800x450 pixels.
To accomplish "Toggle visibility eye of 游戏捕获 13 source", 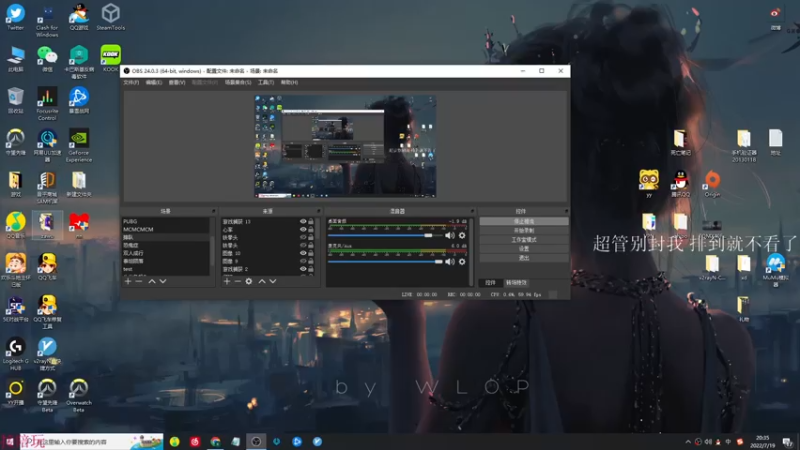I will (303, 221).
